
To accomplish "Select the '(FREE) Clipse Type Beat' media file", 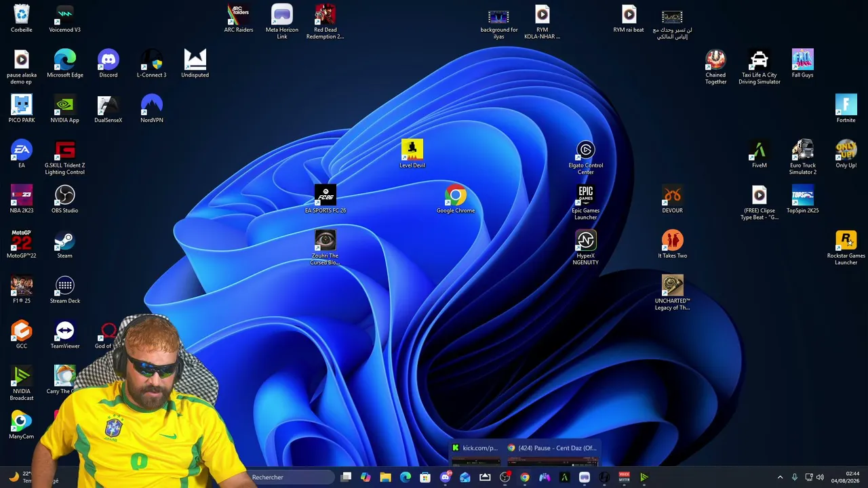I will (759, 203).
